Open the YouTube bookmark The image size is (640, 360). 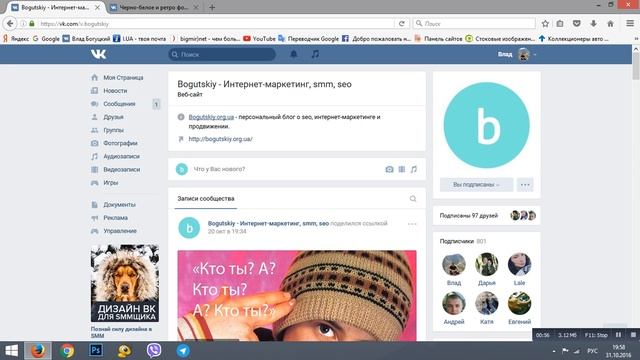(260, 39)
